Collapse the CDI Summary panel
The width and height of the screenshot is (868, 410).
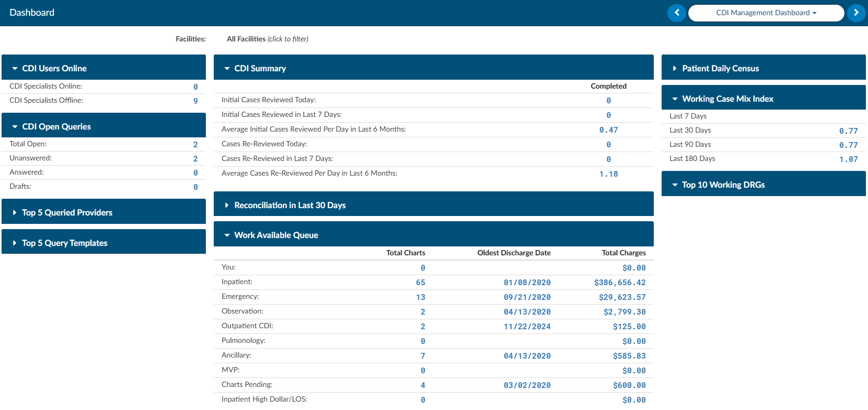pyautogui.click(x=434, y=68)
